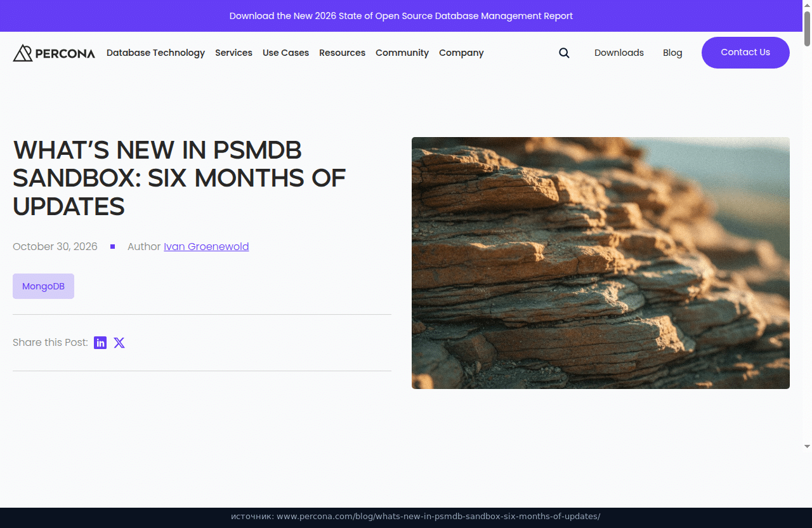Click the date October 30, 2026
The image size is (812, 528).
(x=55, y=246)
